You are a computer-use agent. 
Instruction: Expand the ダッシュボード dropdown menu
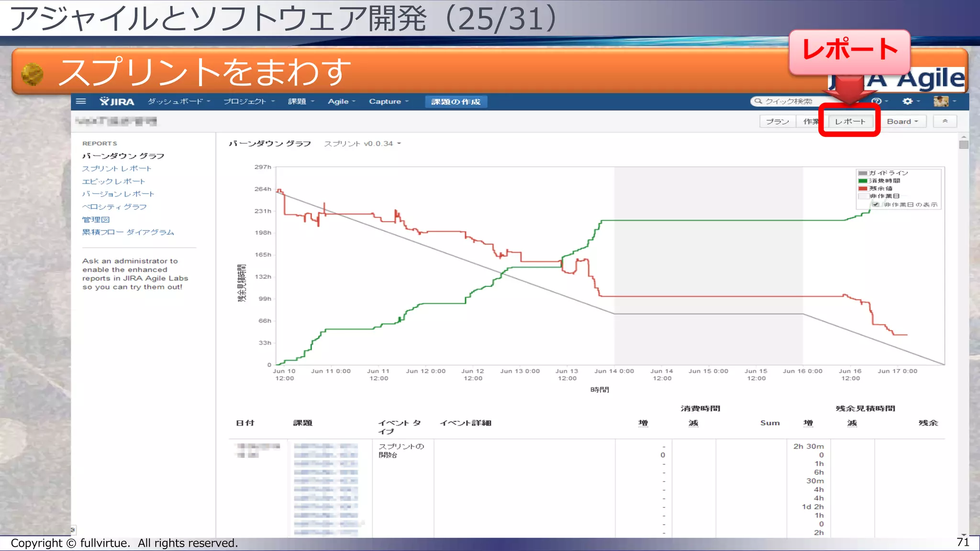(179, 101)
